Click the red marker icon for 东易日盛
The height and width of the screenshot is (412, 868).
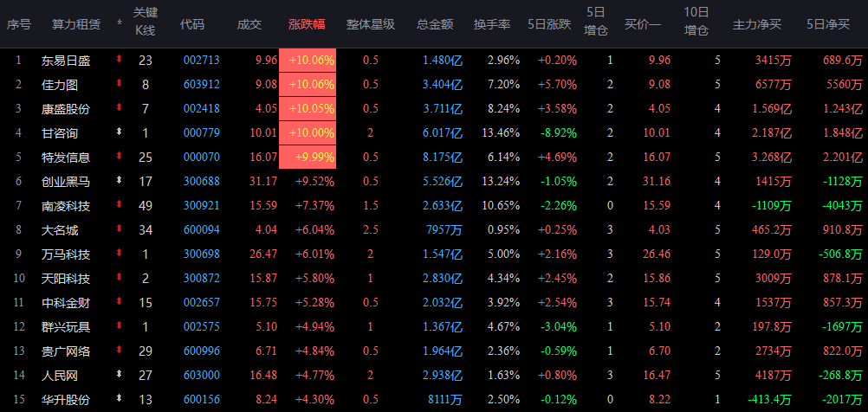[119, 59]
